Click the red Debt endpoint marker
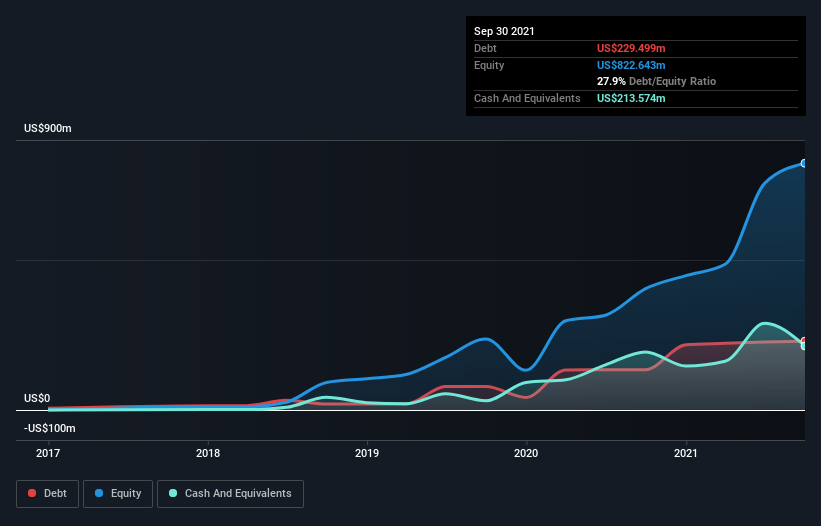821x526 pixels. (804, 341)
